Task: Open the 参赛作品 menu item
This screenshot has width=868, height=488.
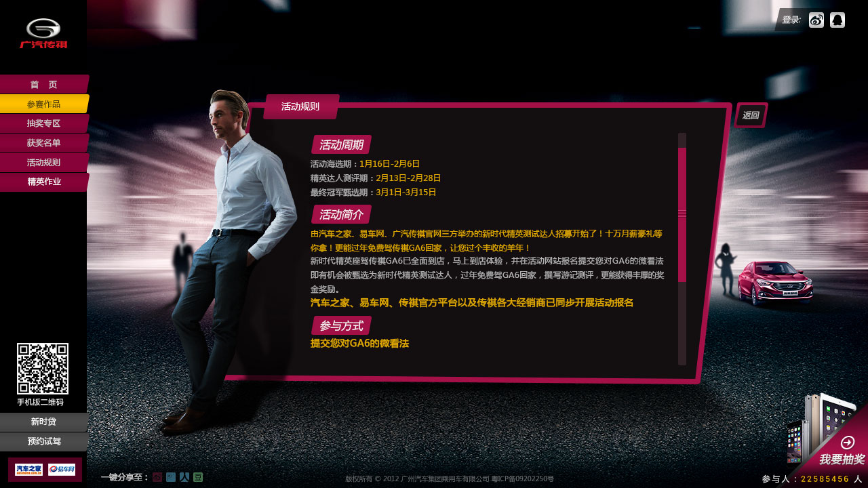Action: [44, 104]
